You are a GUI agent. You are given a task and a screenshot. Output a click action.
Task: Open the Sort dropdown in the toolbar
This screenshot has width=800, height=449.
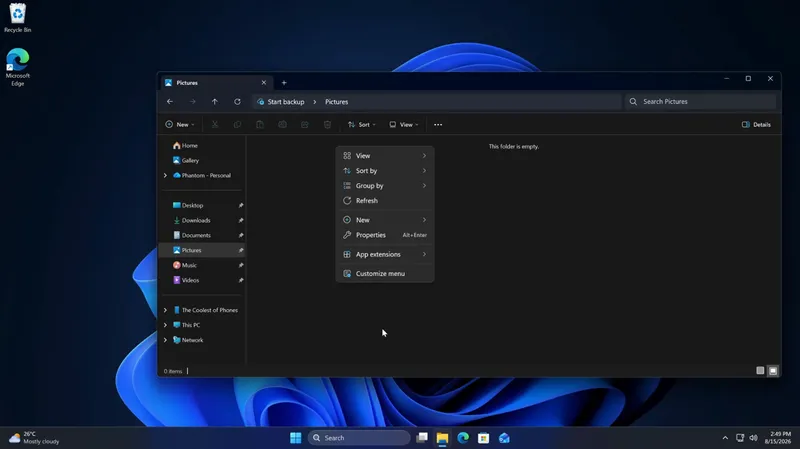[x=362, y=124]
